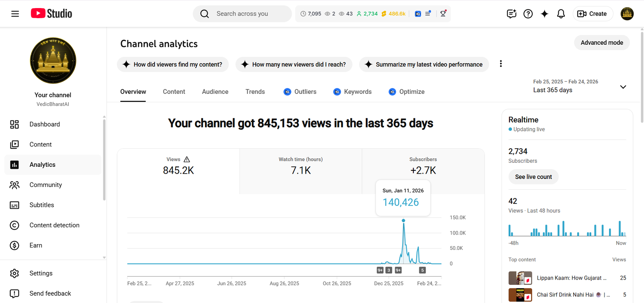The width and height of the screenshot is (644, 303).
Task: Select the Outliers tab
Action: click(x=300, y=92)
